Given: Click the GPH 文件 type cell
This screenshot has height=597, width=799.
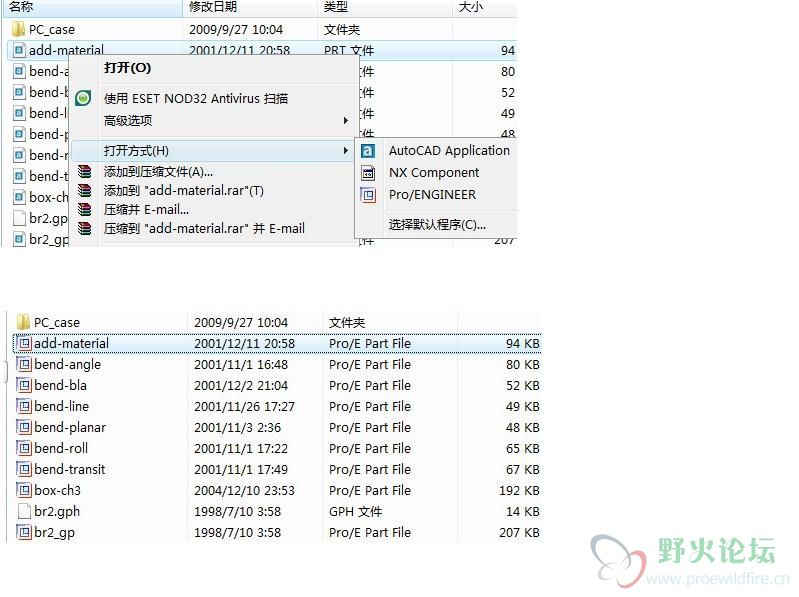Looking at the screenshot, I should tap(356, 511).
